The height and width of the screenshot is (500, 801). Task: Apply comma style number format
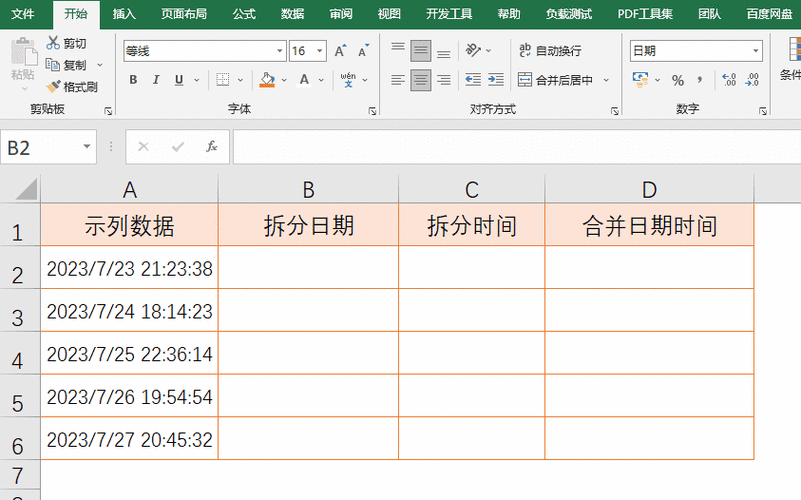click(700, 80)
